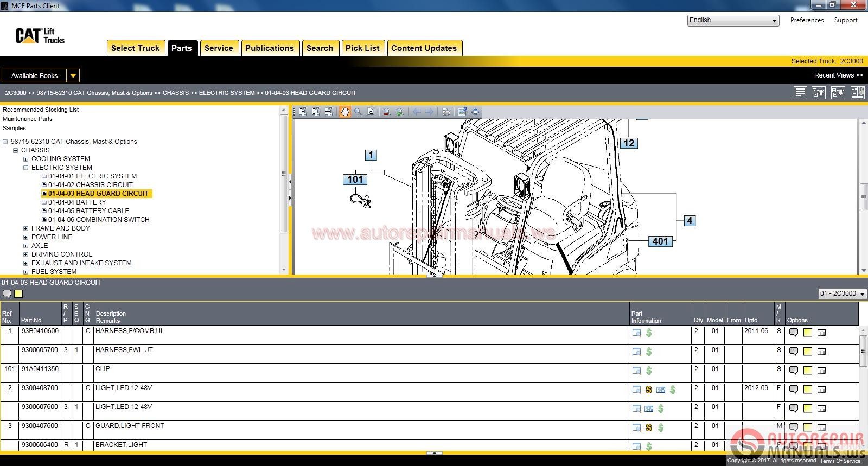Open Maintenance Parts list
Viewport: 868px width, 466px height.
(x=28, y=119)
